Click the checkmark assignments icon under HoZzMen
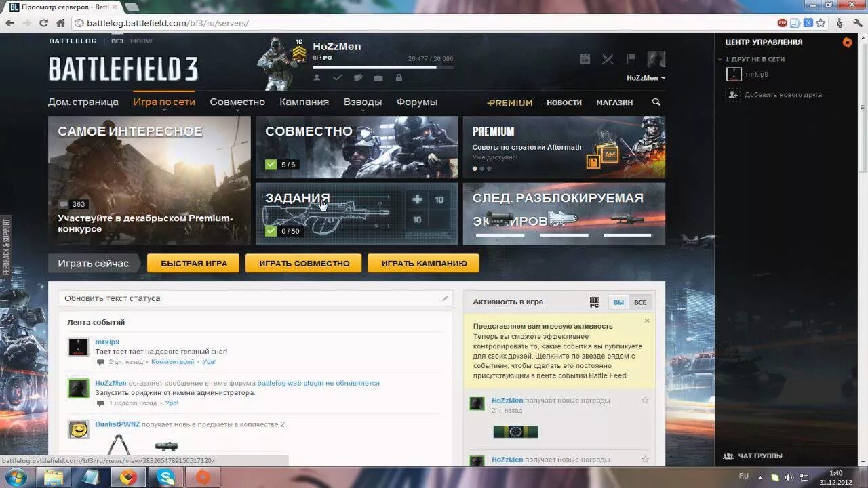This screenshot has width=868, height=488. (337, 78)
